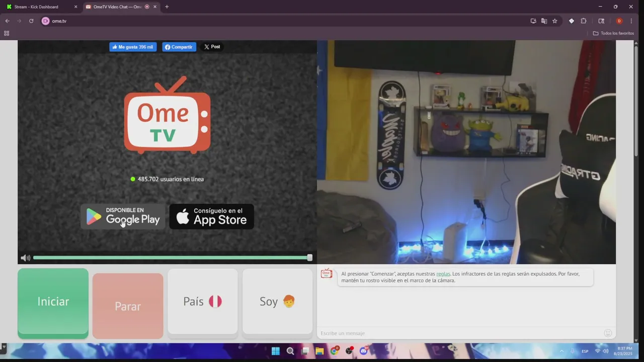Open the ESP keyboard language indicator
The image size is (644, 362).
click(585, 351)
